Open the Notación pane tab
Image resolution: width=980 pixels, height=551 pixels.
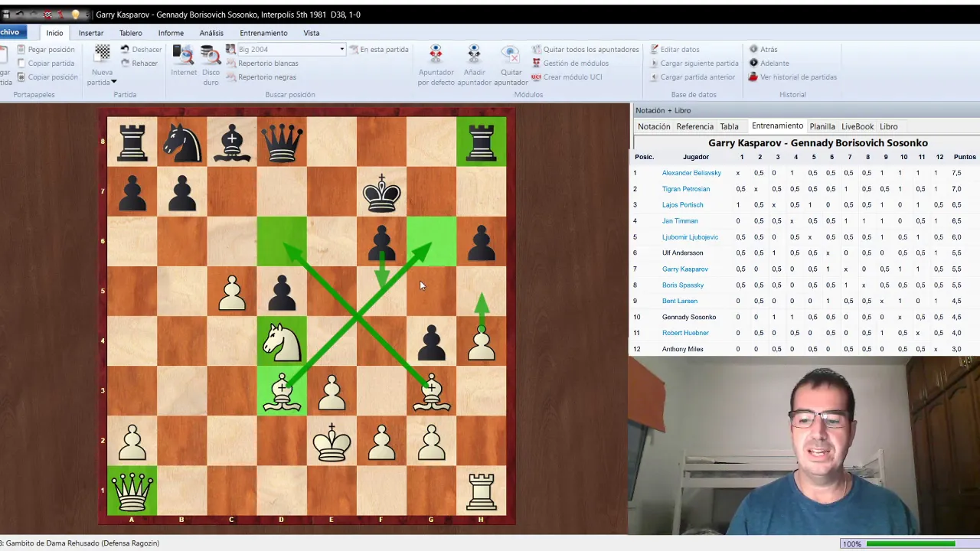pos(654,126)
